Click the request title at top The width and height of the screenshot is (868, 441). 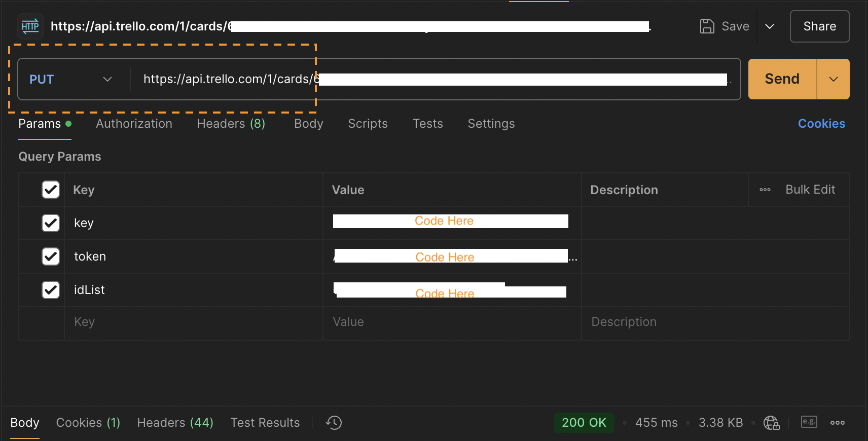[x=351, y=26]
